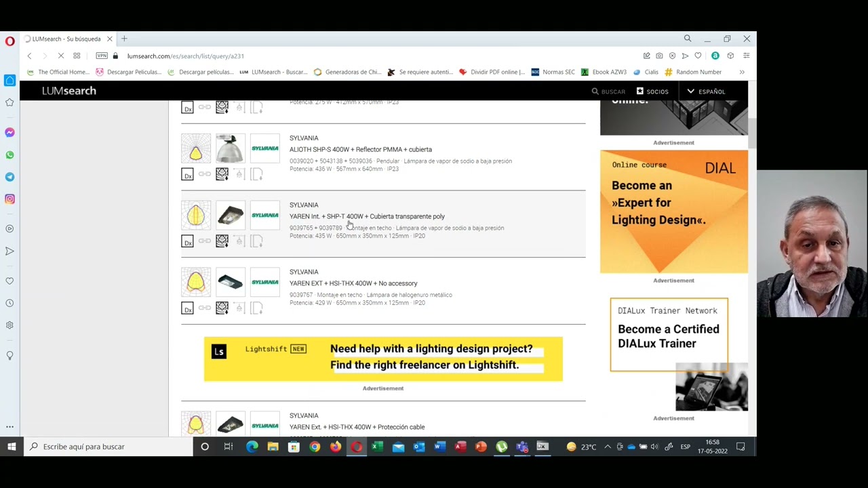
Task: Open Word from taskbar
Action: point(439,447)
